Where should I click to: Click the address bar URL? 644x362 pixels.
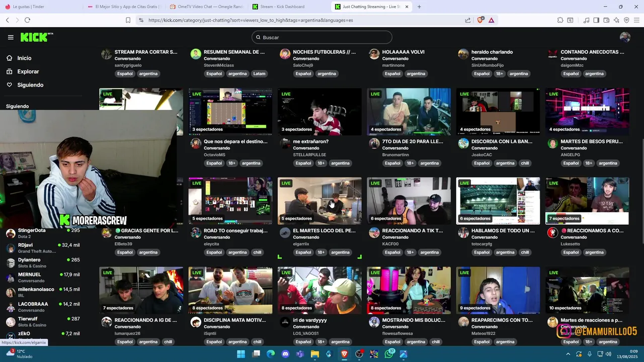[x=251, y=20]
